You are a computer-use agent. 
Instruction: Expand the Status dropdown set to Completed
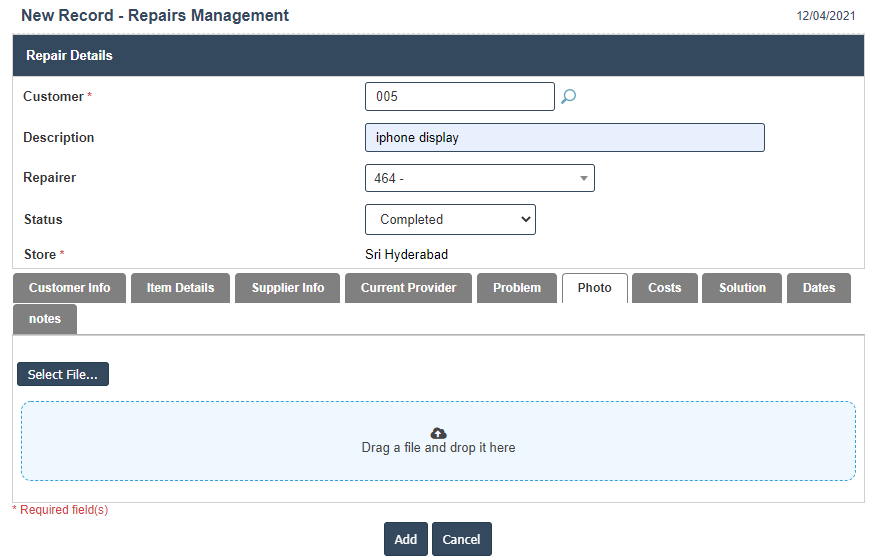tap(450, 220)
